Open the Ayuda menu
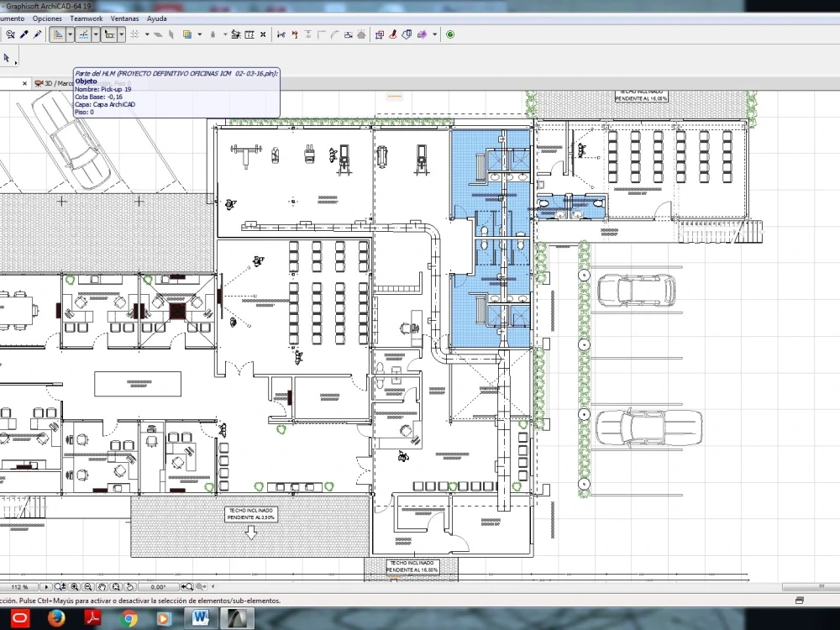The width and height of the screenshot is (840, 630). pos(156,18)
